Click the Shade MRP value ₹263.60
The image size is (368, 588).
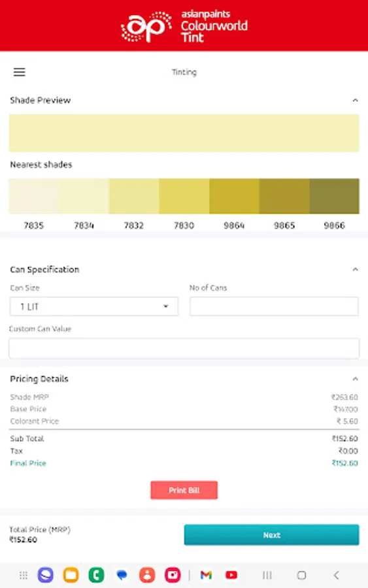[x=344, y=397]
